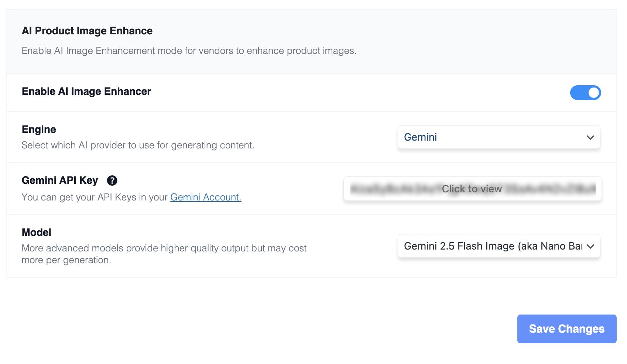Click the 'You can get your API Keys' text

95,197
